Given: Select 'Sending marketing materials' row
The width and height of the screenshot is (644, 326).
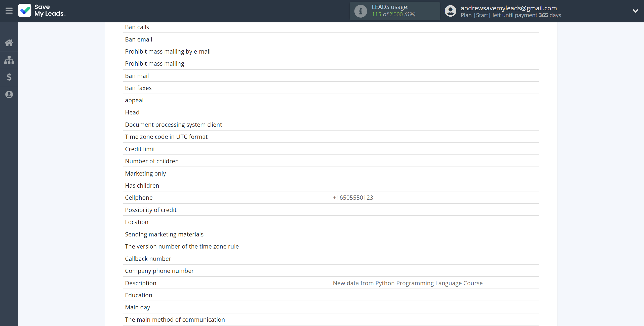Looking at the screenshot, I should tap(331, 234).
